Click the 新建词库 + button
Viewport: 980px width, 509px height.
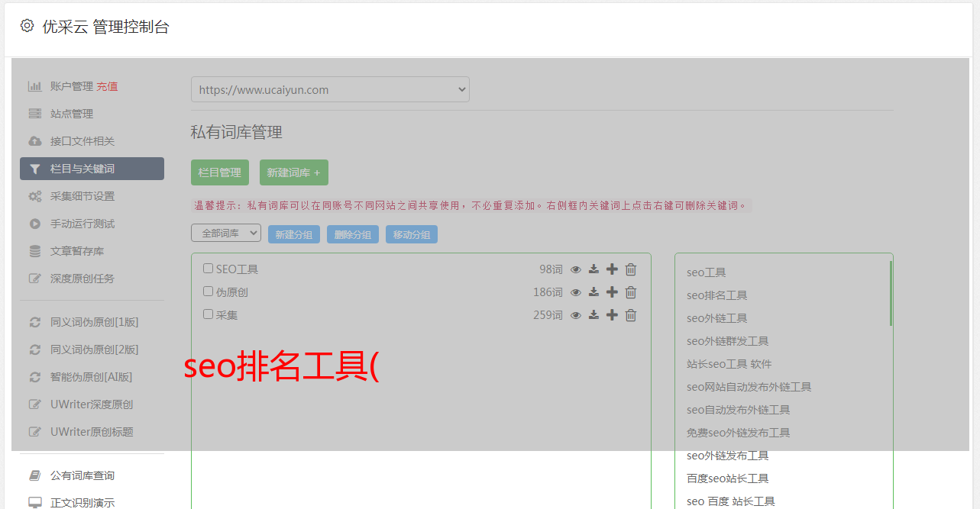click(x=294, y=172)
